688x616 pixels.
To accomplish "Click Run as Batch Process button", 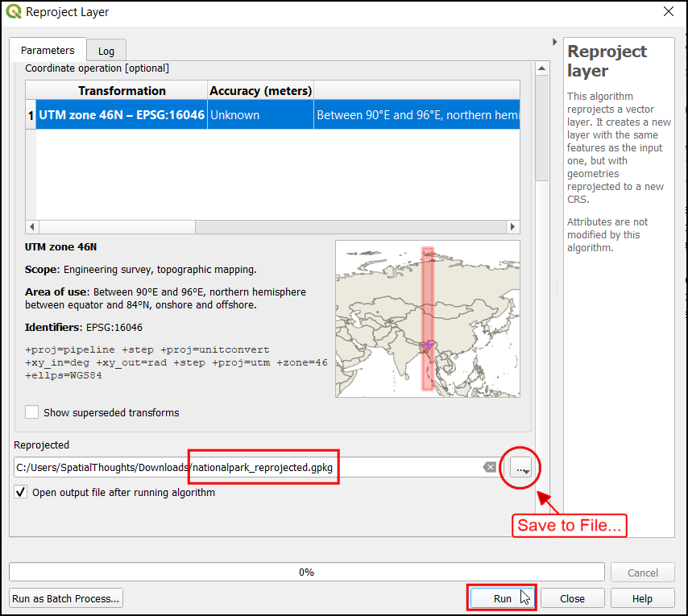I will [66, 598].
